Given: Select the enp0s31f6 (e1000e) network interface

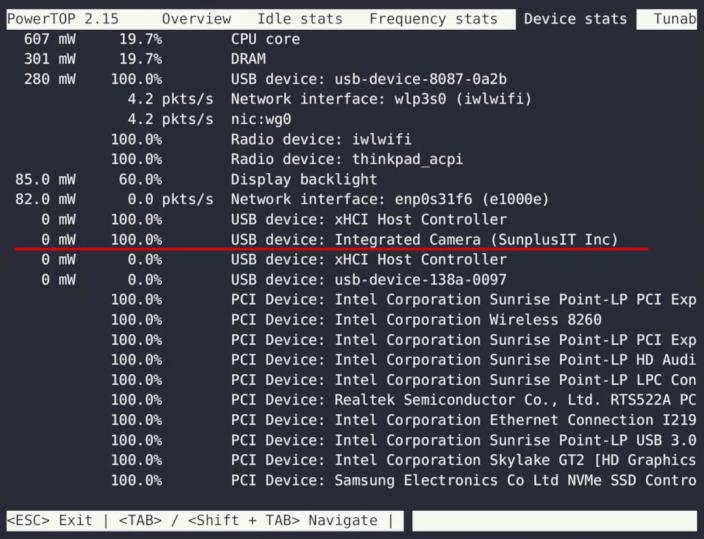Looking at the screenshot, I should click(x=390, y=200).
